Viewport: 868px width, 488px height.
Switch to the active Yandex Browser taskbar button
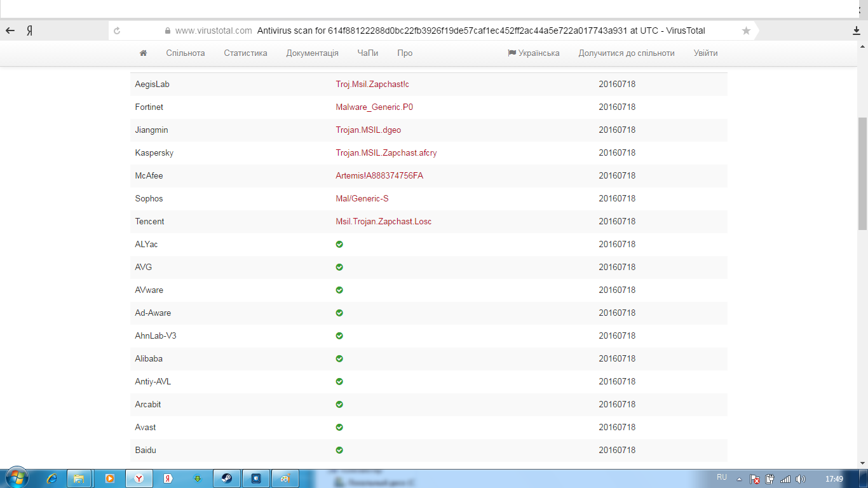[139, 478]
